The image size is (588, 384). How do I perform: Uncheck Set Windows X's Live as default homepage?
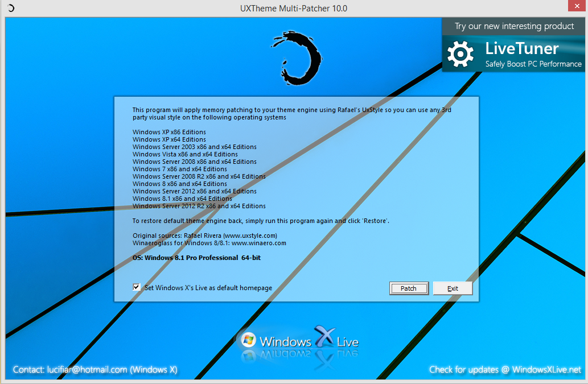tap(137, 287)
